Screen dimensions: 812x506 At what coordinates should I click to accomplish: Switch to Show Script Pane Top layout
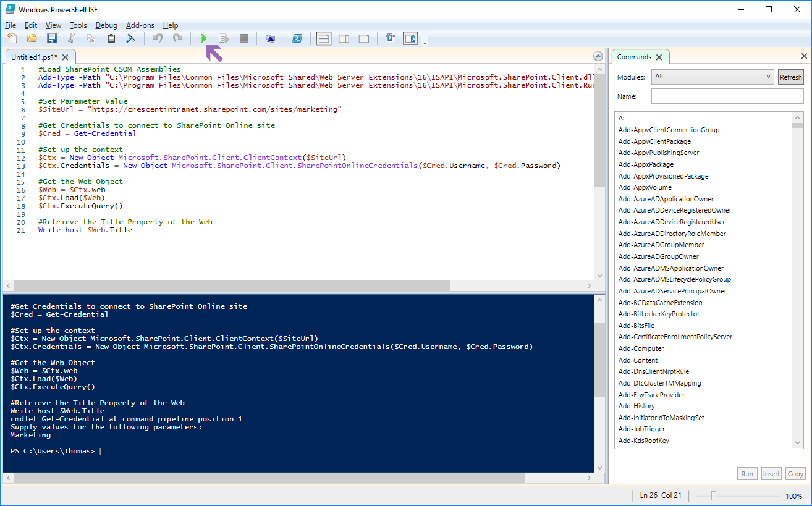[x=323, y=38]
